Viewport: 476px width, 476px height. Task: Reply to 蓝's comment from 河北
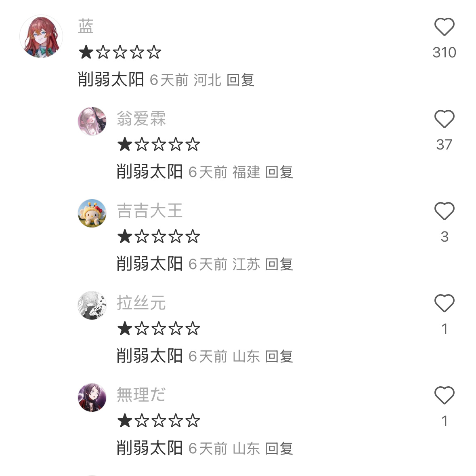tap(240, 80)
